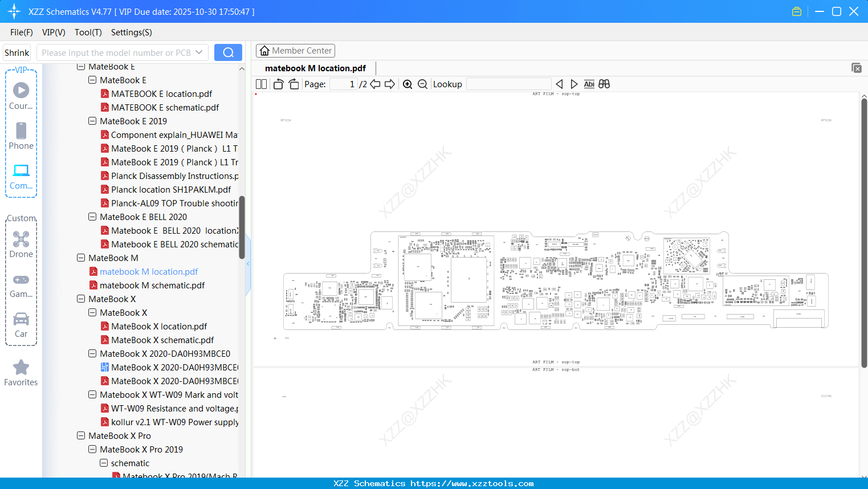Toggle the Shrink panel button

(17, 53)
